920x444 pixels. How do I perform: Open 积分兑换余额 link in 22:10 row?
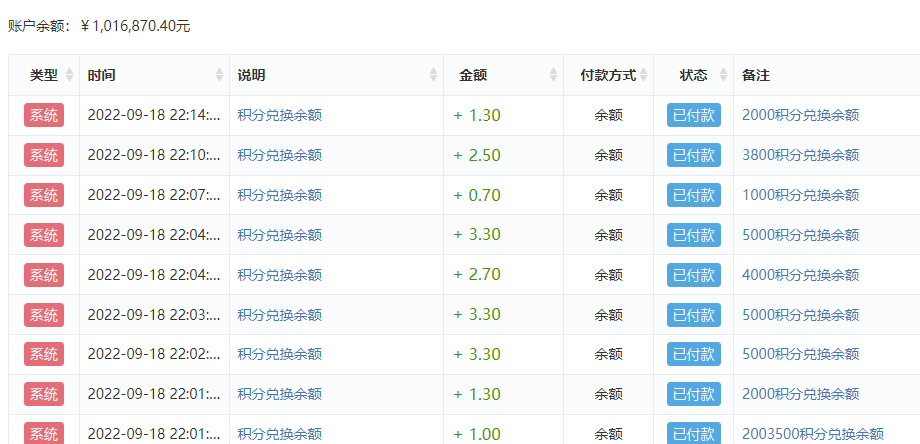280,155
